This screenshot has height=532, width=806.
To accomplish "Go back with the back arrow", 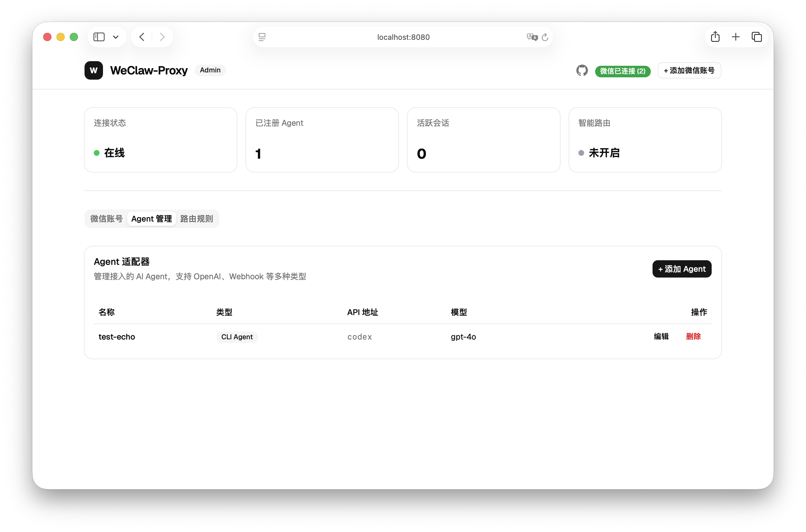I will [x=142, y=37].
